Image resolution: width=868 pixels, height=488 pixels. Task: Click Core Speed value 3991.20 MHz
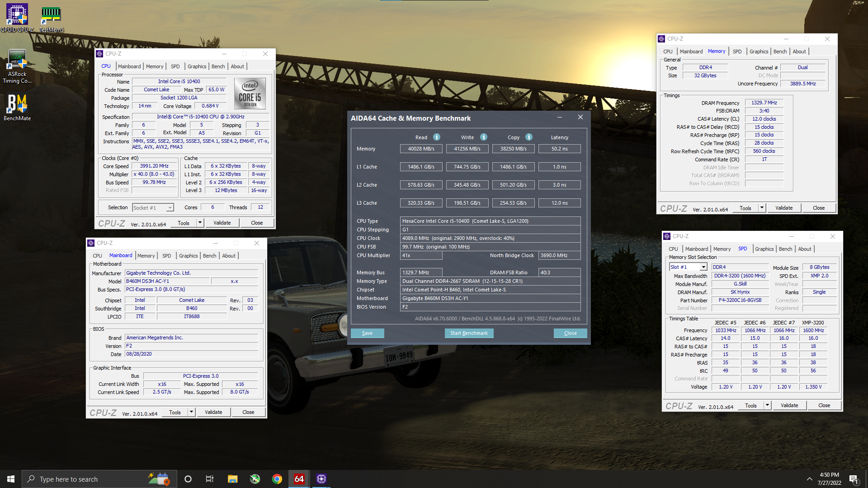[x=154, y=166]
